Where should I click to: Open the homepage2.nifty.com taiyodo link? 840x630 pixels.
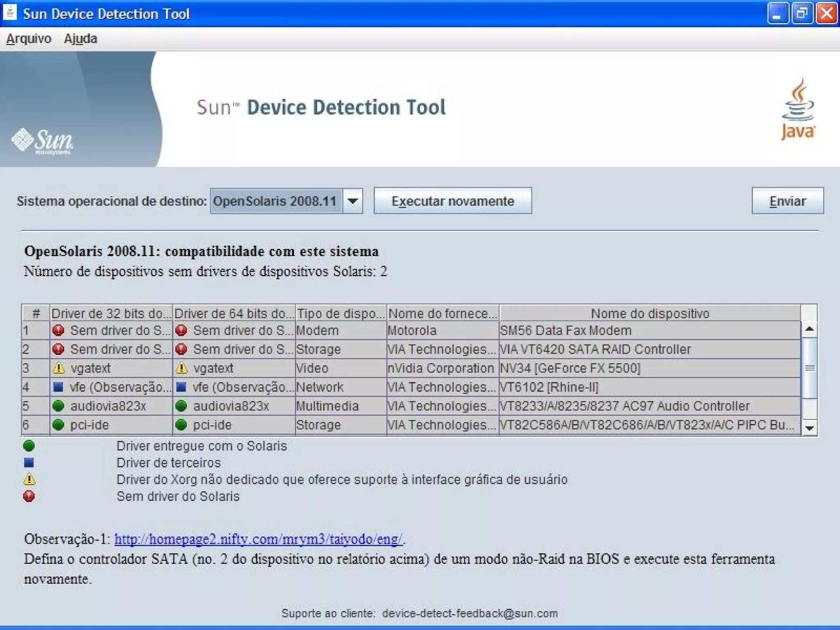[258, 539]
